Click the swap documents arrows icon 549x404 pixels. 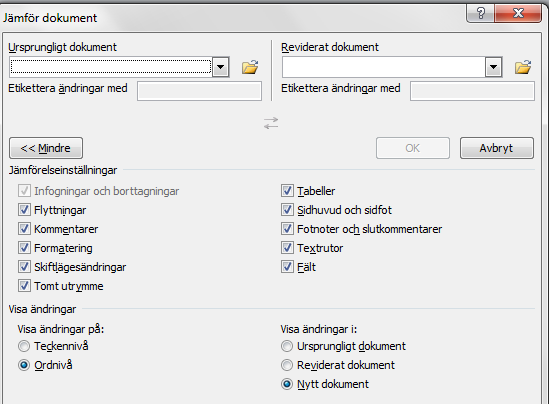pos(271,123)
